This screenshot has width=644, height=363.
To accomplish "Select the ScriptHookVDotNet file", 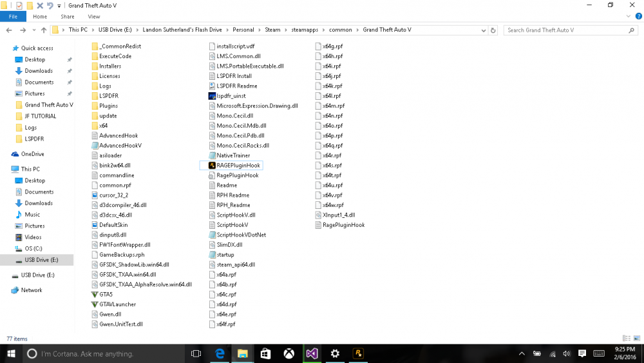I will [238, 235].
